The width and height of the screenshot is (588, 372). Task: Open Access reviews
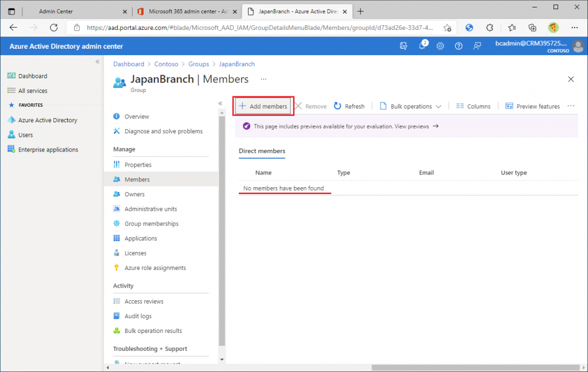click(x=161, y=301)
